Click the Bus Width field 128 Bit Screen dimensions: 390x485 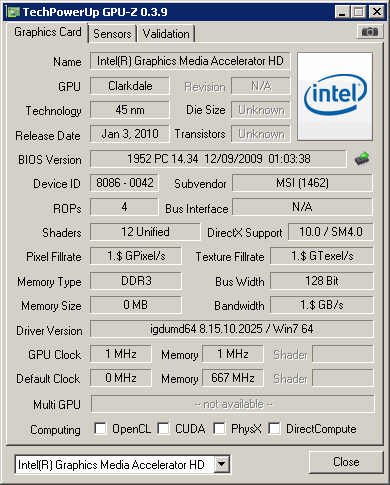point(322,281)
